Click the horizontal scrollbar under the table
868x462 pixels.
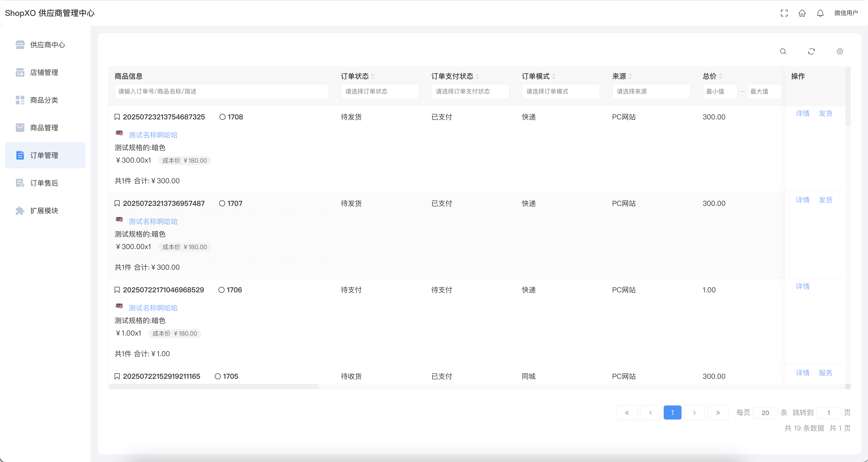214,387
